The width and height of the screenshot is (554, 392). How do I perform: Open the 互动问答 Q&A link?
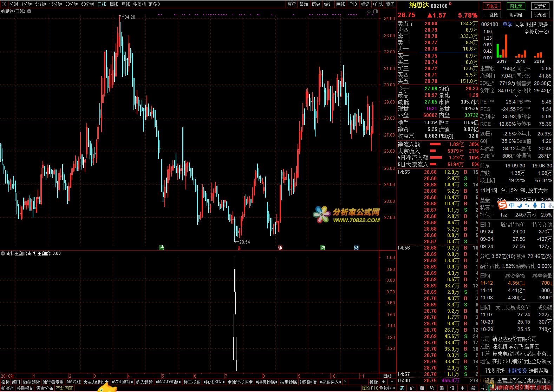pos(64,388)
